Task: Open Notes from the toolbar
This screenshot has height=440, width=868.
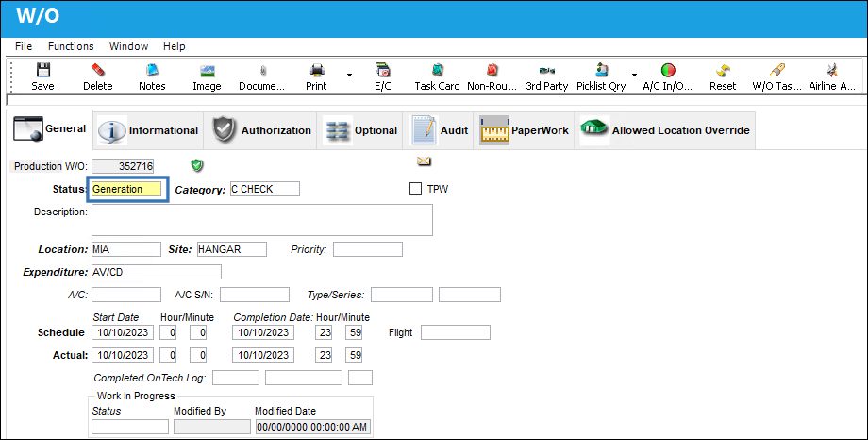Action: [x=152, y=70]
